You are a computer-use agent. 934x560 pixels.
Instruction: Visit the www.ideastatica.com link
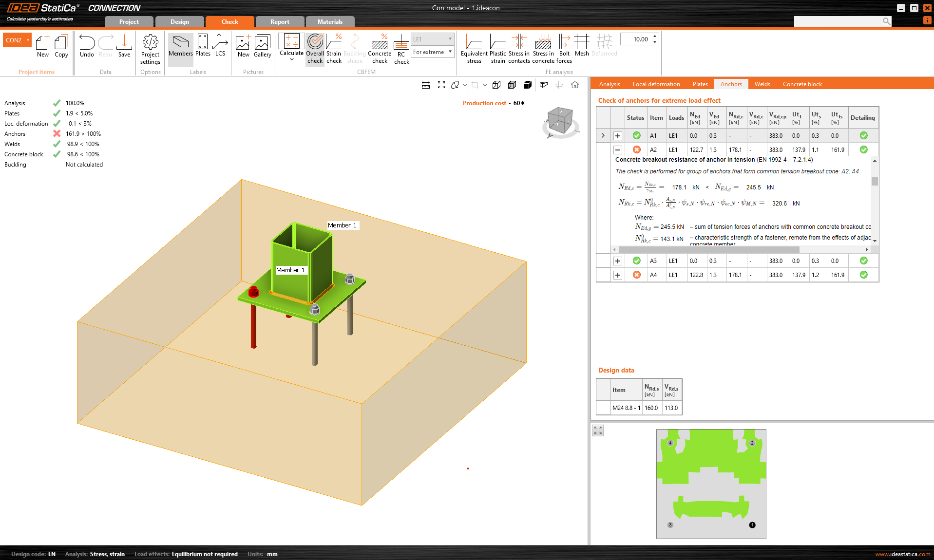point(902,554)
